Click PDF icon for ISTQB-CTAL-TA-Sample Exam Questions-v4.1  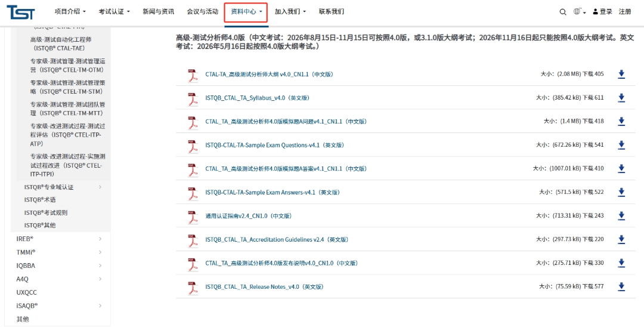pyautogui.click(x=193, y=146)
